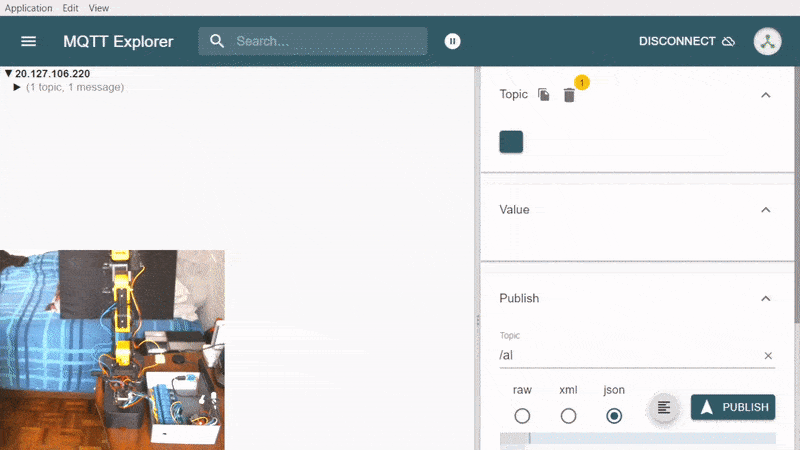The image size is (800, 450).
Task: Pause topic updates with pause button
Action: pos(452,41)
